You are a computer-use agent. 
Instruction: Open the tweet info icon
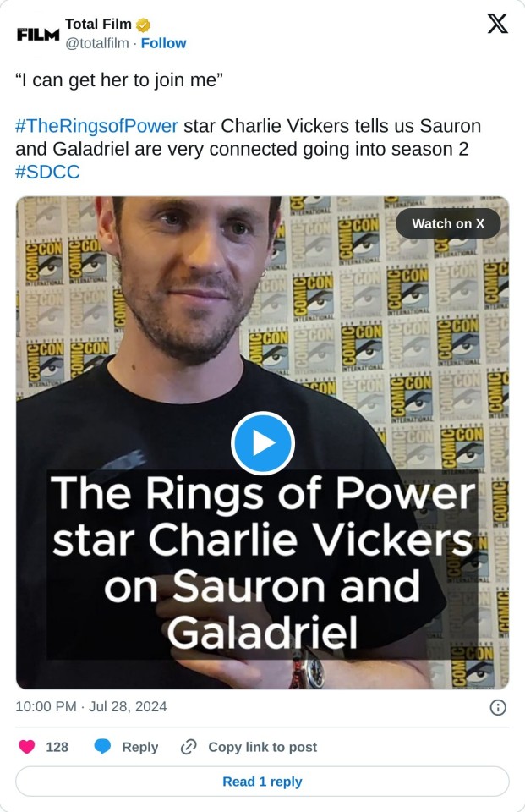[499, 707]
